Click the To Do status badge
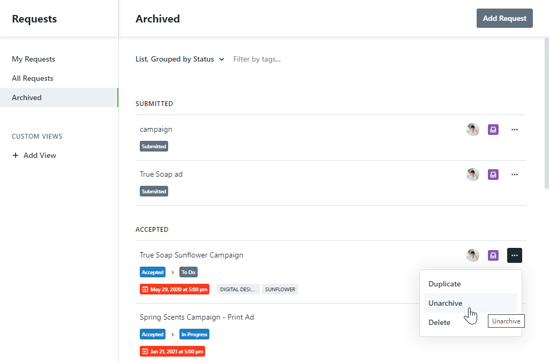This screenshot has width=550, height=363. 188,272
